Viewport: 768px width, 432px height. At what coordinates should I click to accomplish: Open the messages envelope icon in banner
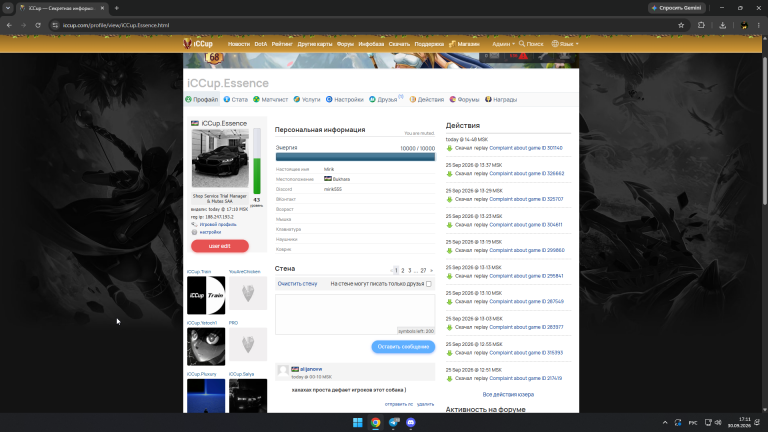[x=495, y=56]
